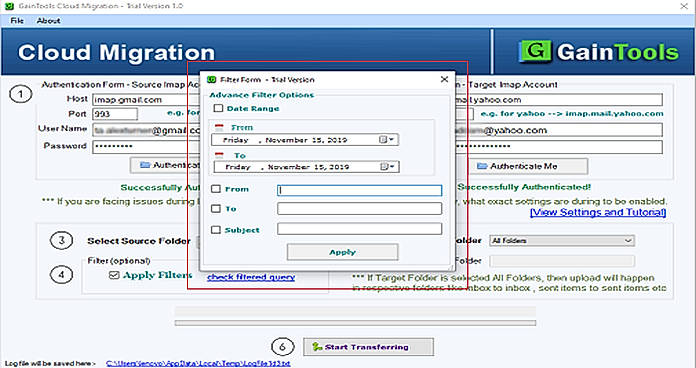Screen dimensions: 696x368
Task: Enable the Date Range checkbox
Action: (x=218, y=108)
